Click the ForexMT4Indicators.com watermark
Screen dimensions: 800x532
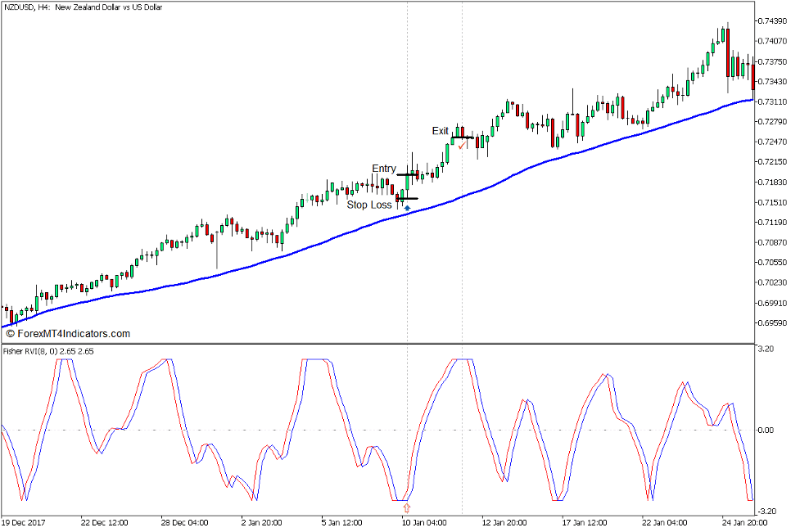pos(68,334)
